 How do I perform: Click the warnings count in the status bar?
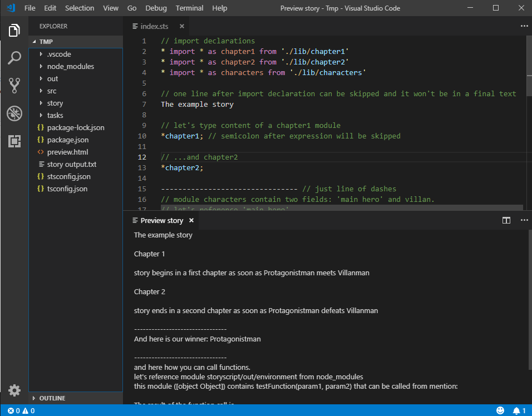pyautogui.click(x=28, y=410)
